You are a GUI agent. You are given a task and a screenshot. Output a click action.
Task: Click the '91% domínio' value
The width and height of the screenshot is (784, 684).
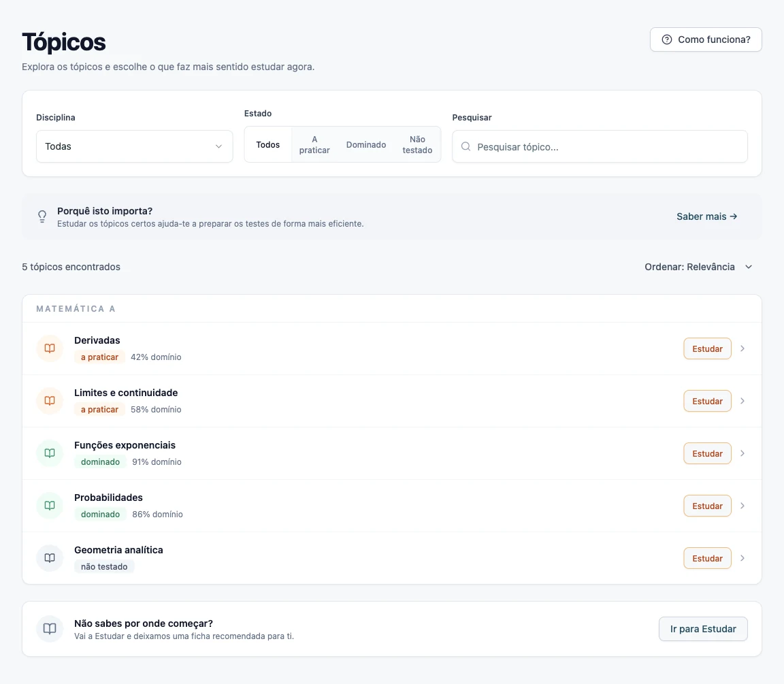coord(157,462)
